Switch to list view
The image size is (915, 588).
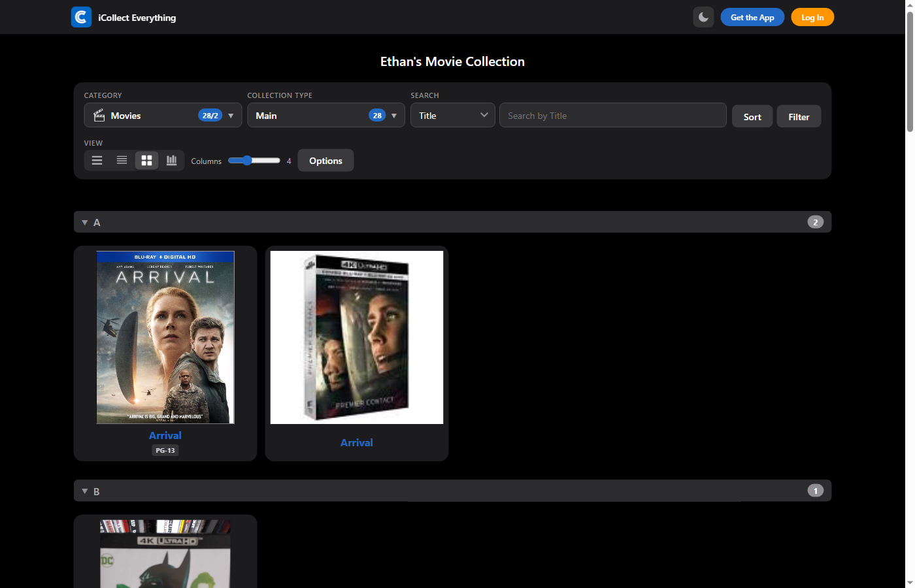tap(97, 160)
